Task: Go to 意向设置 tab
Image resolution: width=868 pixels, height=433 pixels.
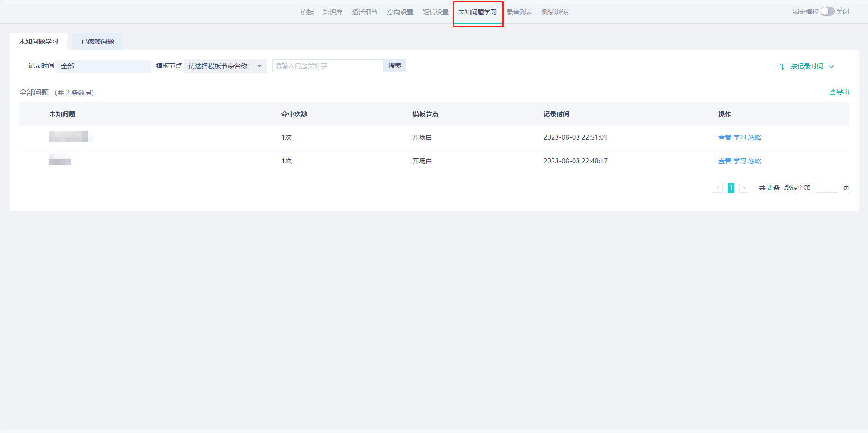Action: point(400,12)
